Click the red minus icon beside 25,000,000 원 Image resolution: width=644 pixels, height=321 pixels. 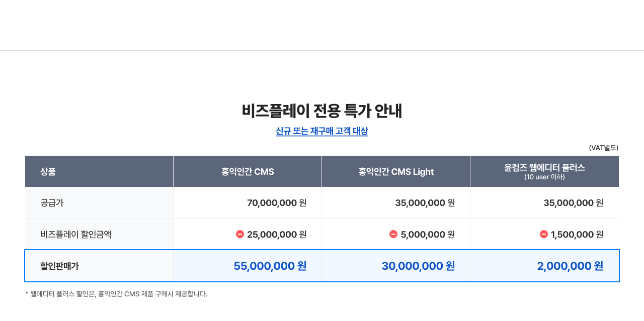point(240,234)
